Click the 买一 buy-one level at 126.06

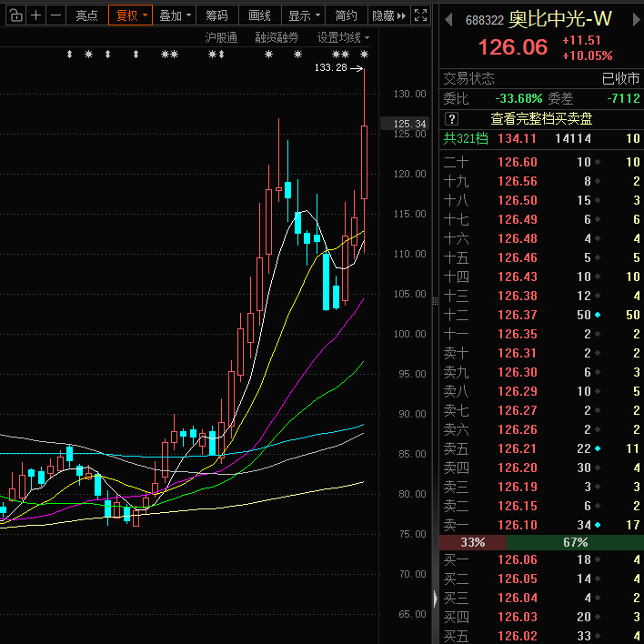click(541, 559)
